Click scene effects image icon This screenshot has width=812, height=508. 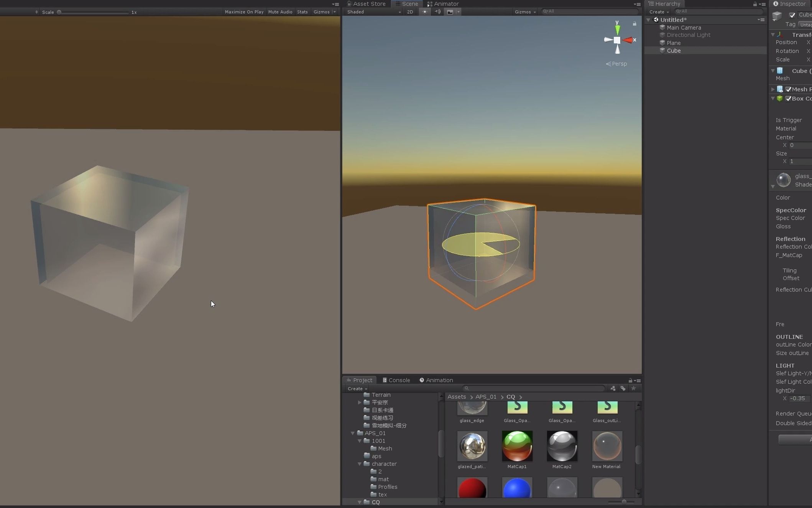point(450,12)
